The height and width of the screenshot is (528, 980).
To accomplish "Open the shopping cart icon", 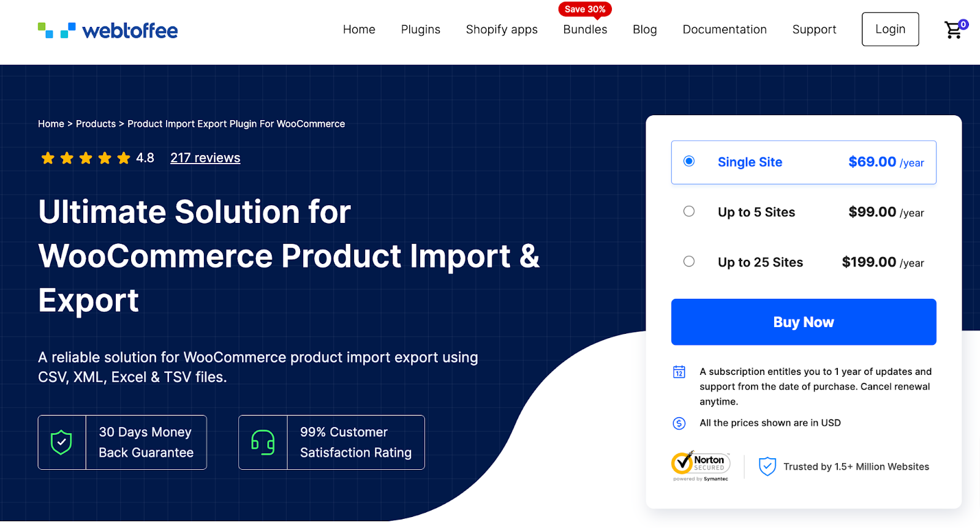I will point(952,31).
